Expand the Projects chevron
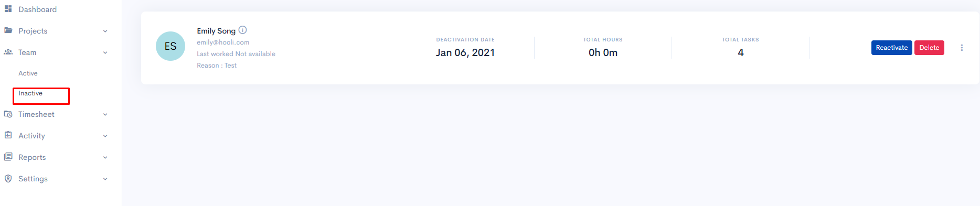This screenshot has height=206, width=980. tap(105, 31)
